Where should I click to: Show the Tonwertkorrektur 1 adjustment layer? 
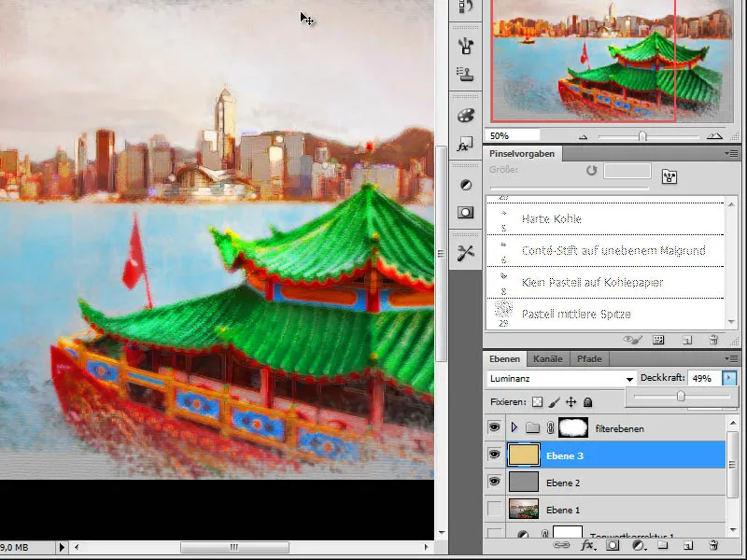coord(495,533)
